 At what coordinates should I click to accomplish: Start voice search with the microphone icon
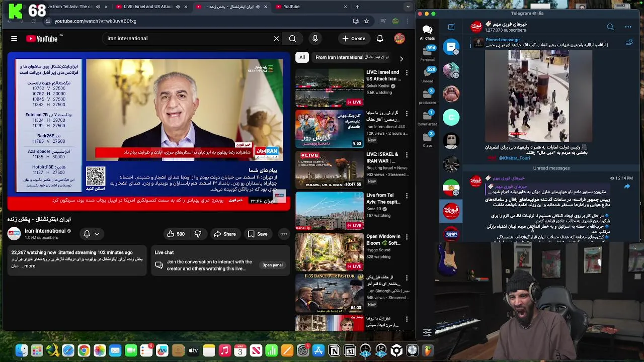[x=315, y=39]
